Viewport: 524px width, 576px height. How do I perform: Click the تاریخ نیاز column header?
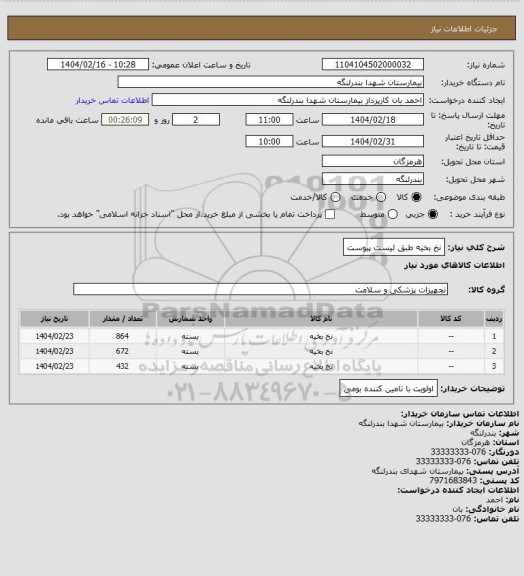click(54, 319)
